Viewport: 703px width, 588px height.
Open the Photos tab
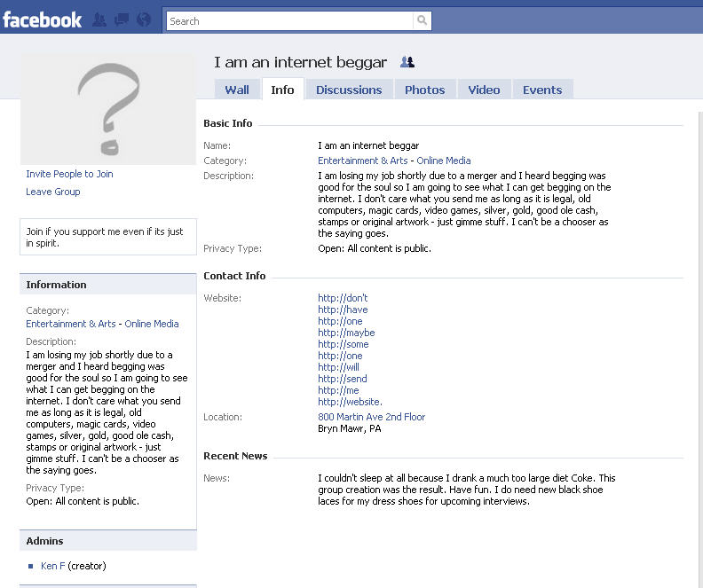424,90
